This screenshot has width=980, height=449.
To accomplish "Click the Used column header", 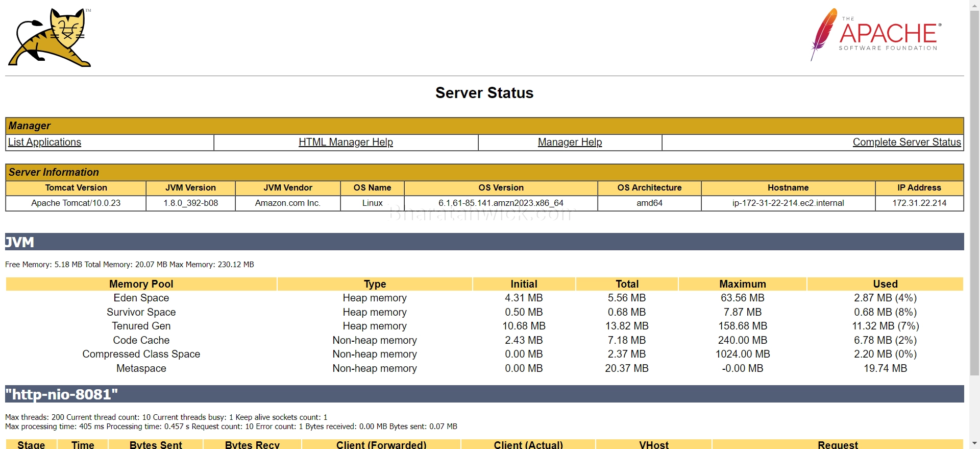I will point(885,284).
